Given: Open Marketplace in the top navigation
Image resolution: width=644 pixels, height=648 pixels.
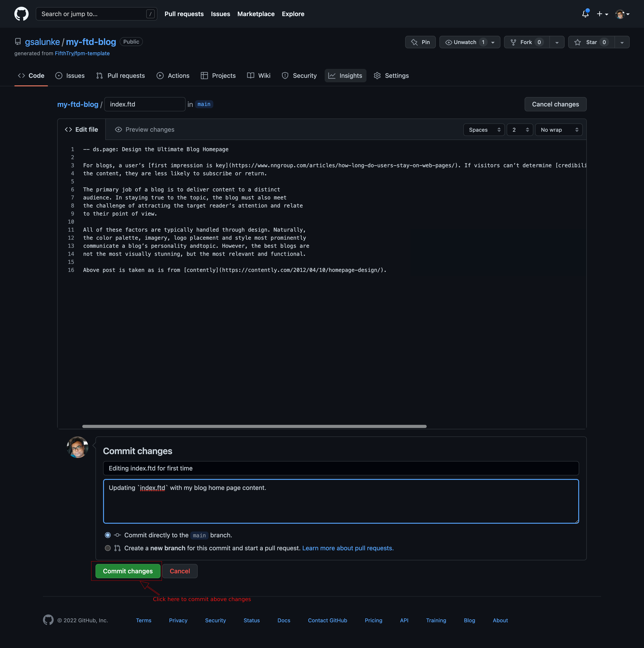Looking at the screenshot, I should 256,14.
